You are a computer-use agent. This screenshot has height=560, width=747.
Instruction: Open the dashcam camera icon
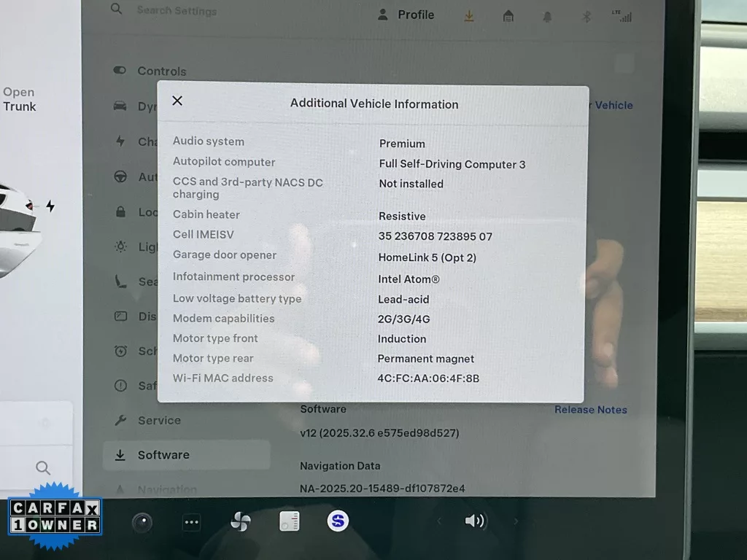[142, 522]
